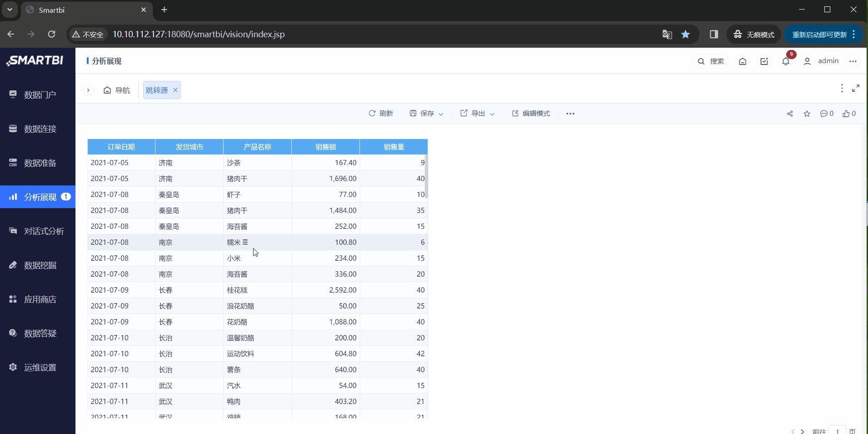Expand the navigation panel chevron

tap(88, 90)
